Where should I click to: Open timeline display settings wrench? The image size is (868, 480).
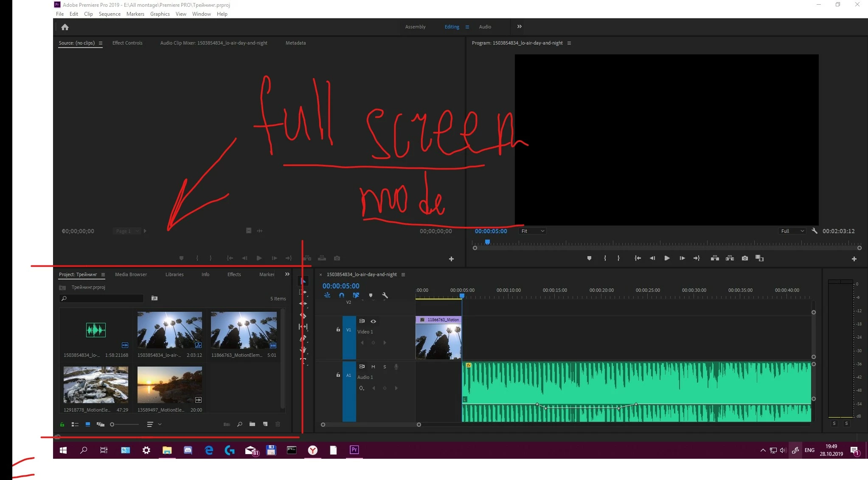click(x=385, y=295)
